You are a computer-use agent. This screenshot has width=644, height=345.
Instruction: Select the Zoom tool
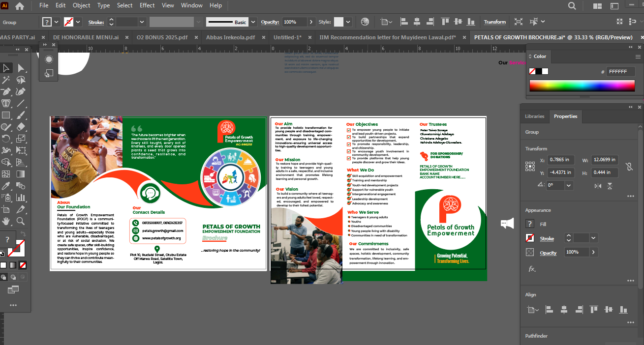point(21,221)
